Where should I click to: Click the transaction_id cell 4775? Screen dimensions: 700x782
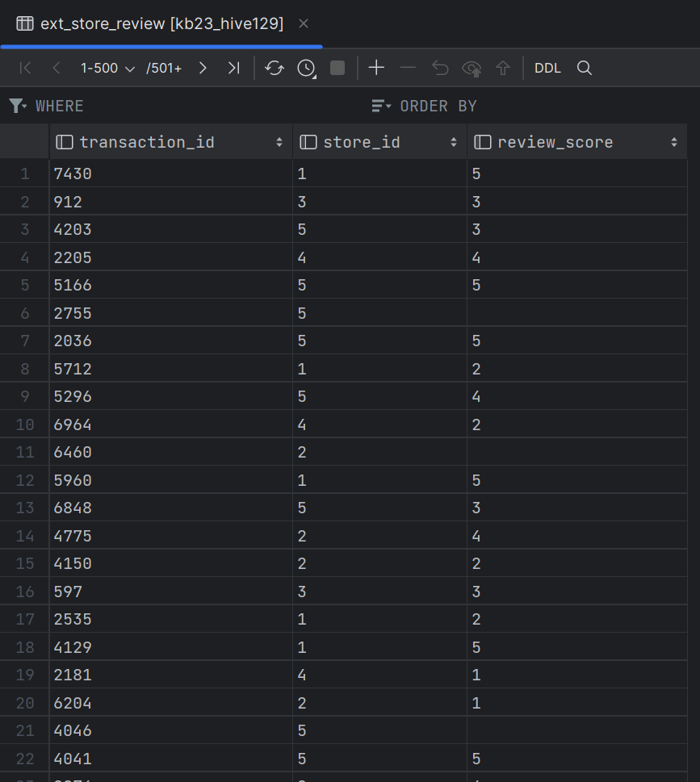click(170, 536)
